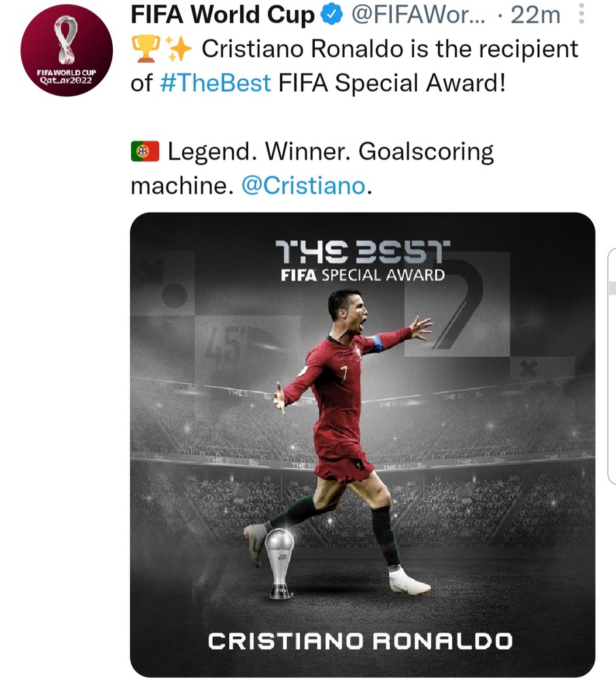Click the FIFA World Cup account name
The width and height of the screenshot is (616, 696).
point(222,15)
